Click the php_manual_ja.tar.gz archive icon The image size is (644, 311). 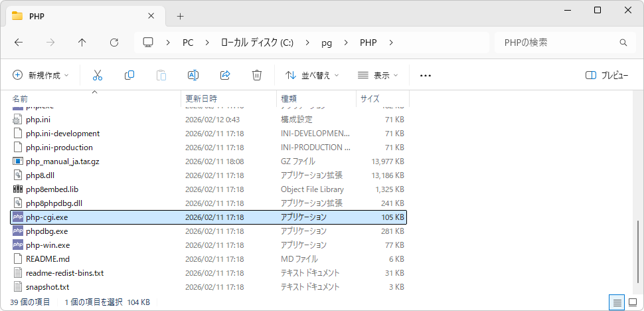point(18,161)
